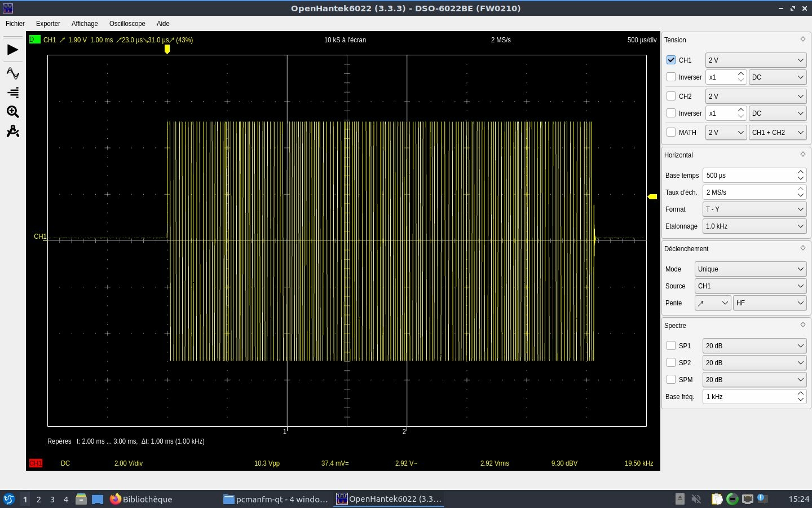The image size is (812, 508).
Task: Open the SP1 20 dB dropdown
Action: coord(754,345)
